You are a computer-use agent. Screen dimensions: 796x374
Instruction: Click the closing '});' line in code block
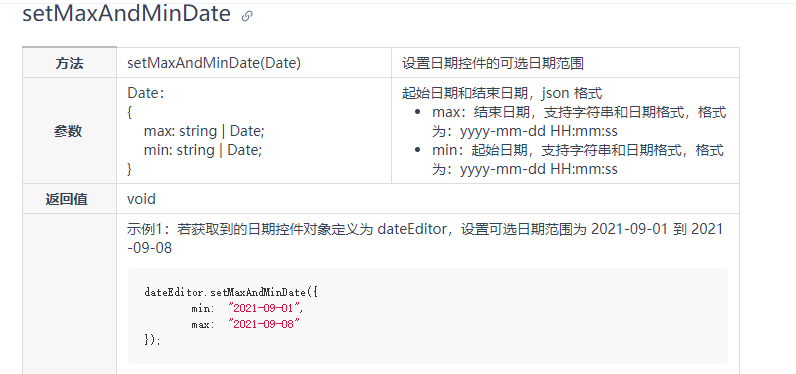152,340
